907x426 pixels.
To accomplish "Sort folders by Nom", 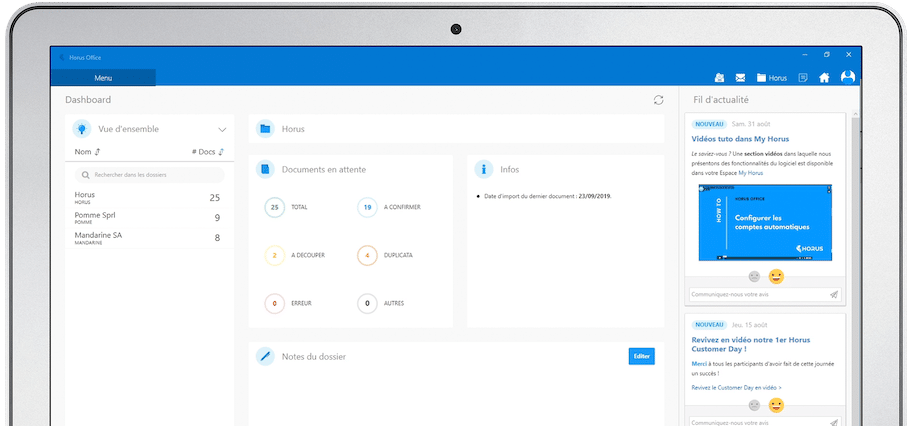I will pos(87,152).
